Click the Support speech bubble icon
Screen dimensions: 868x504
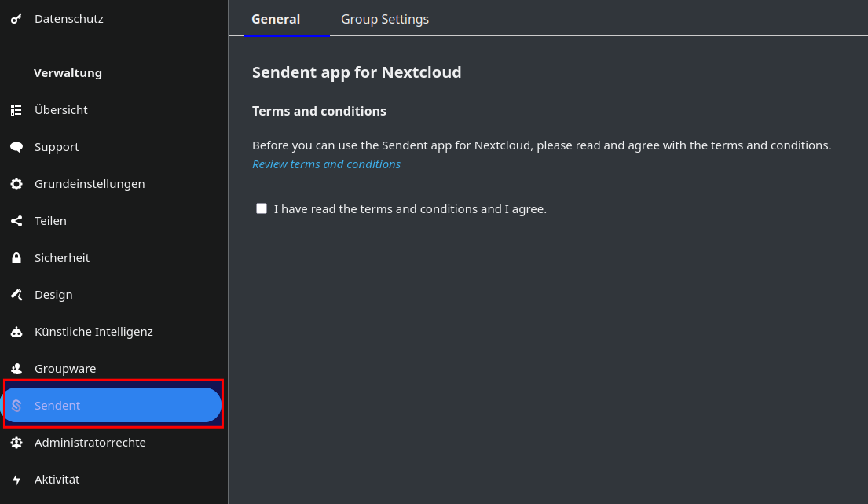(x=16, y=147)
